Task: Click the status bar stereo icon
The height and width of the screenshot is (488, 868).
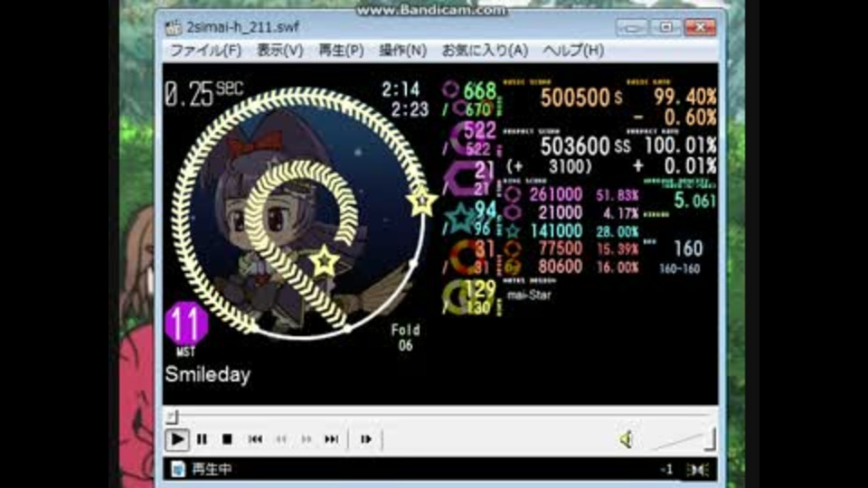Action: click(x=697, y=470)
